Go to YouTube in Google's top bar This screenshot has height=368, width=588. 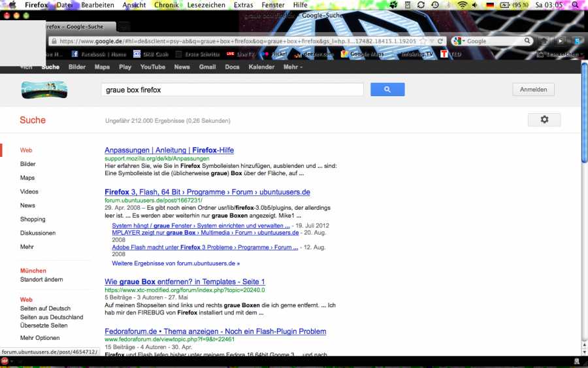click(x=153, y=67)
